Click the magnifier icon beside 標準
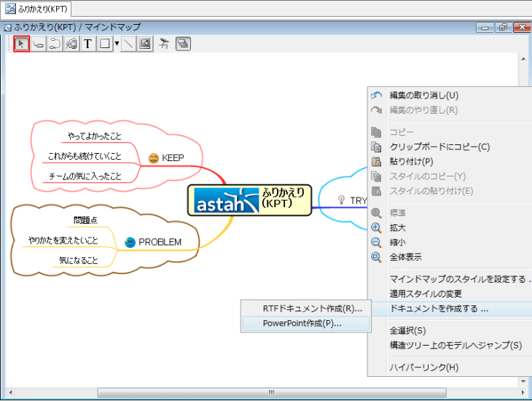Screen dimensions: 532x401 coord(376,213)
